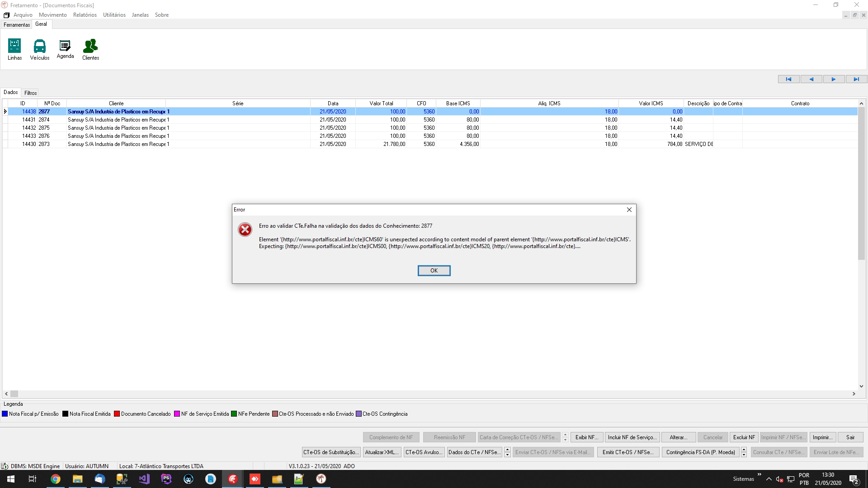Click the Nº Doc column header
The width and height of the screenshot is (868, 488).
coord(52,103)
